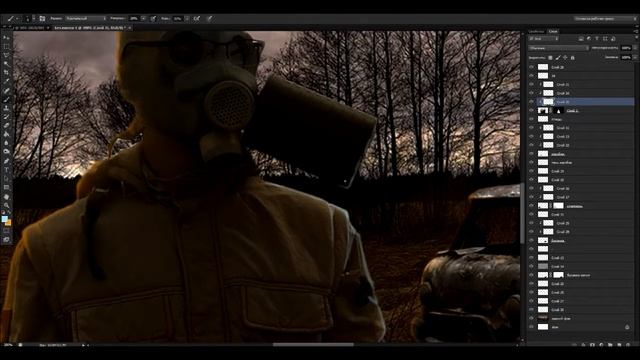Change the screen mode
This screenshot has height=360, width=640.
point(6,240)
